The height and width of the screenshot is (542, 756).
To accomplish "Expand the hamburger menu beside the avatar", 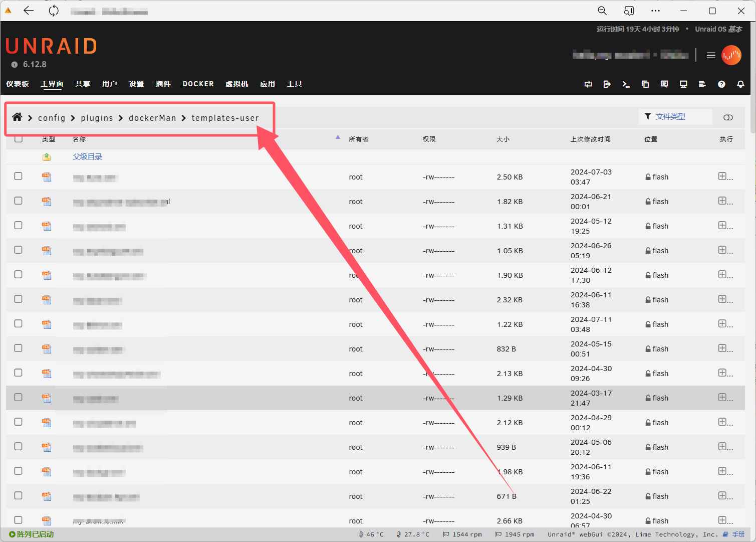I will pyautogui.click(x=711, y=55).
